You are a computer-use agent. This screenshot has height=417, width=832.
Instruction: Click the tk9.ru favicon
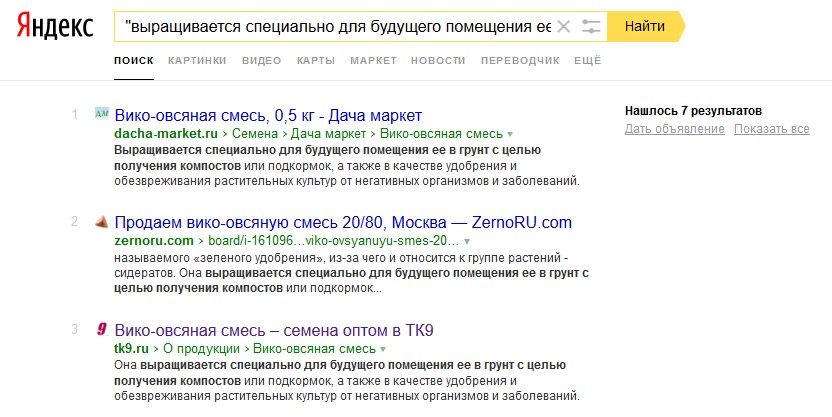pos(101,329)
